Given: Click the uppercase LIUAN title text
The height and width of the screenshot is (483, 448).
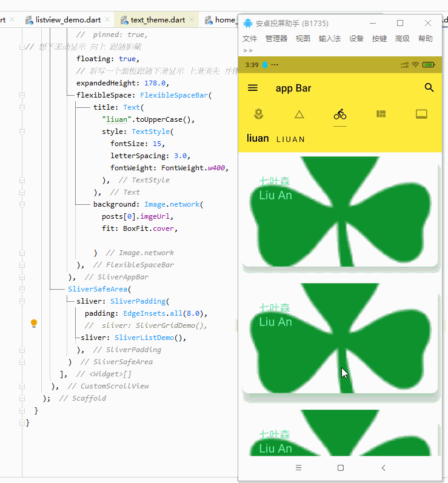Looking at the screenshot, I should pyautogui.click(x=290, y=139).
